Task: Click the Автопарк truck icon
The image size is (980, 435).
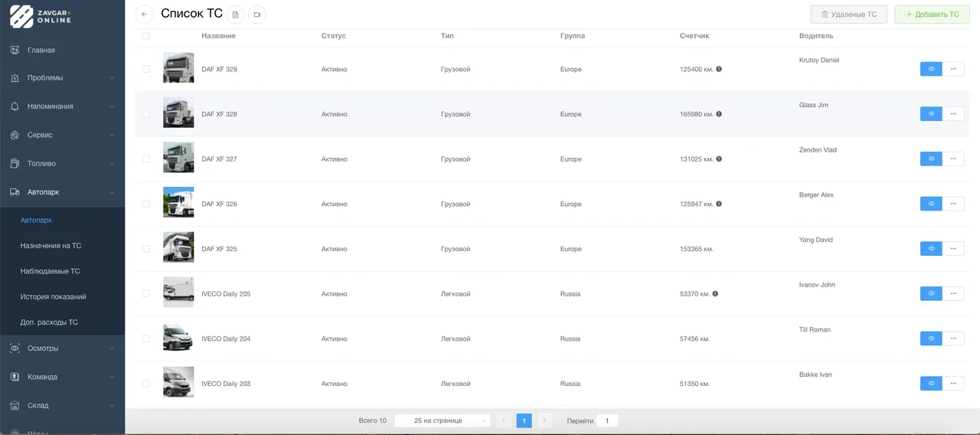Action: pyautogui.click(x=14, y=192)
